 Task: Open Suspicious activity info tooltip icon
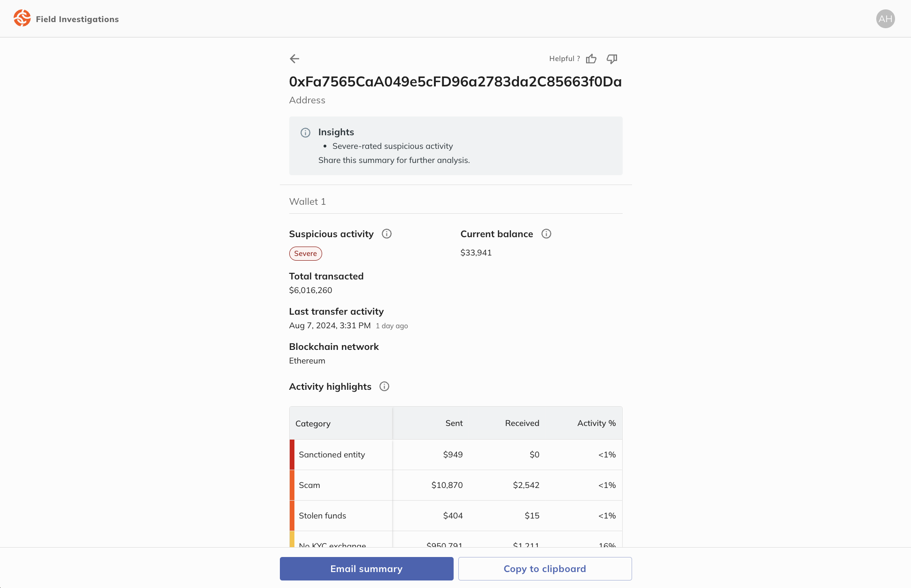(x=386, y=234)
